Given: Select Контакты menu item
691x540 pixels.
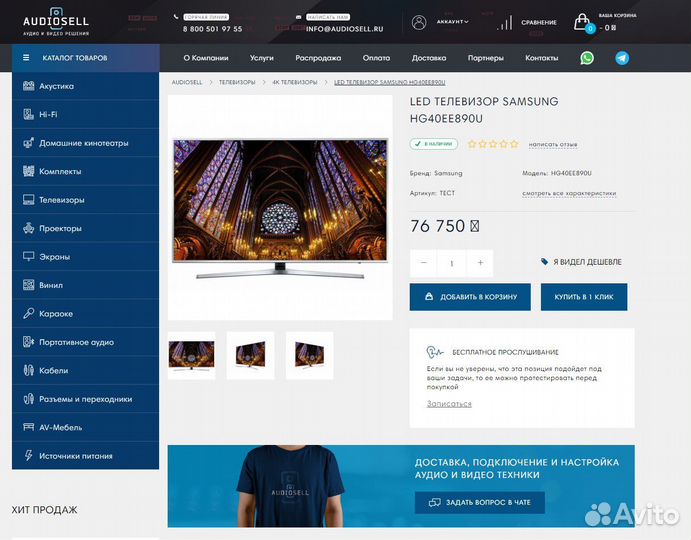Looking at the screenshot, I should 541,58.
